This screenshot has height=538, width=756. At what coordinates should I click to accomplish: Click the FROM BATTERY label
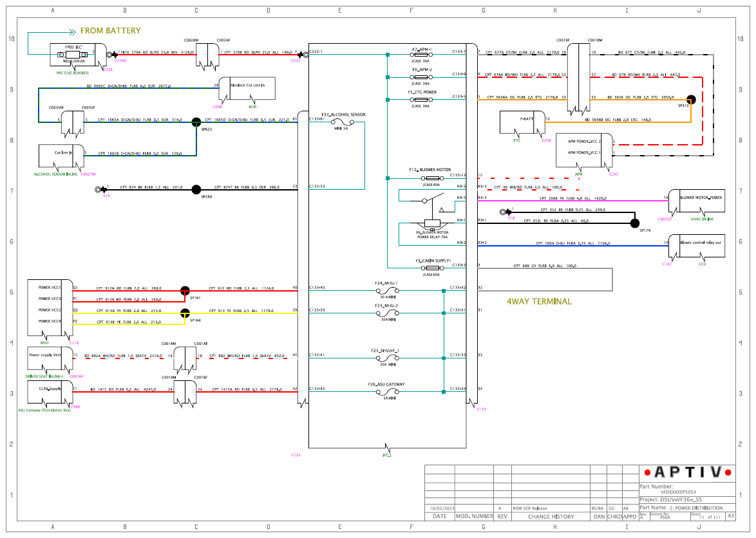(x=110, y=31)
